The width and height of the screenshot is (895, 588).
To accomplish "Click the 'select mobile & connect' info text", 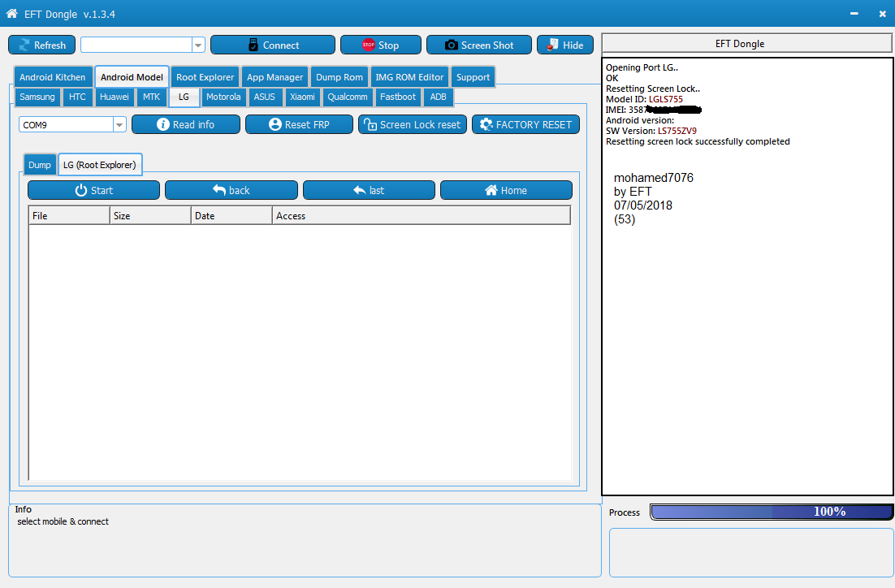I will click(x=63, y=521).
